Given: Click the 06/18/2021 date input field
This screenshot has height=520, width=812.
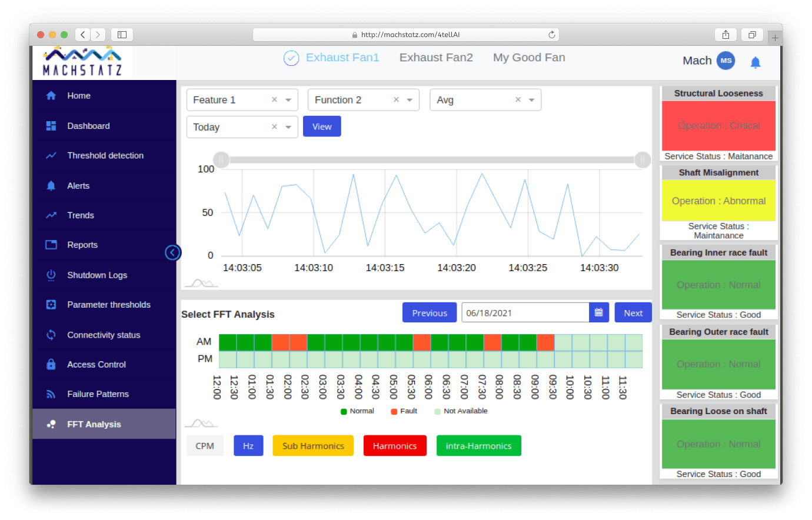Looking at the screenshot, I should [525, 313].
